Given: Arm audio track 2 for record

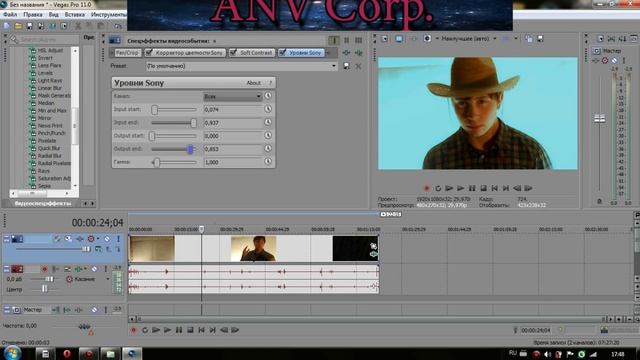Looking at the screenshot, I should (44, 269).
